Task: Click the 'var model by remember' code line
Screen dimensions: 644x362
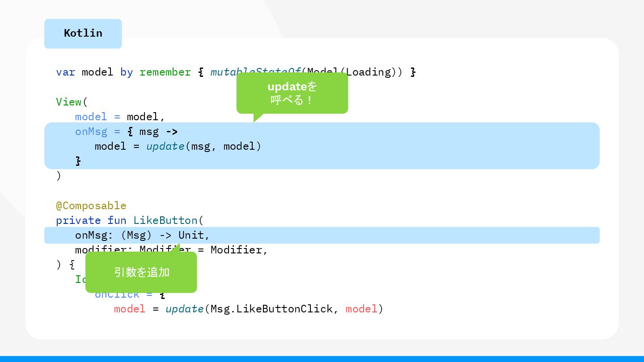Action: coord(236,72)
